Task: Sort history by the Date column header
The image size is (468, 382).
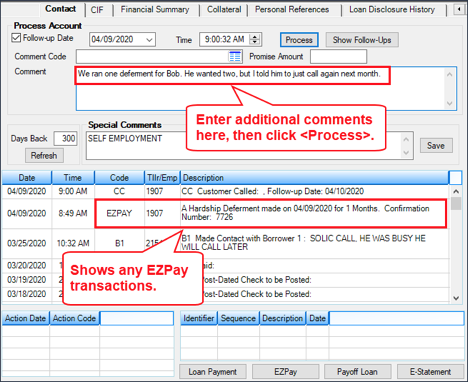Action: pos(27,178)
